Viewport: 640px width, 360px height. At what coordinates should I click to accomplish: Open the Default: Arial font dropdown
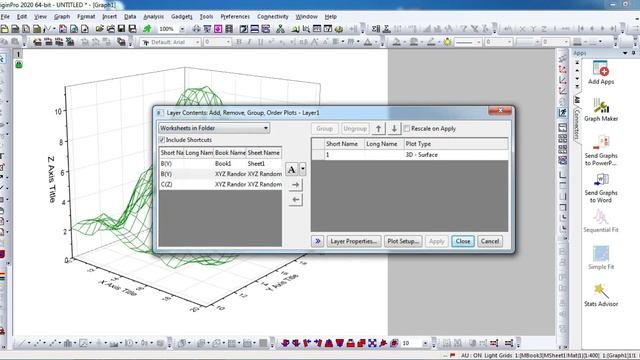tap(198, 42)
